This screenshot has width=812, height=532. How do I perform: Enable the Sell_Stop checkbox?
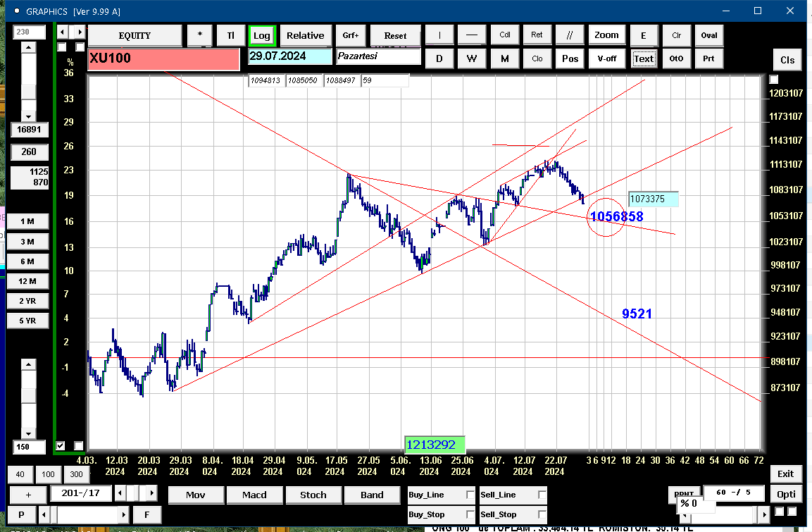coord(542,514)
